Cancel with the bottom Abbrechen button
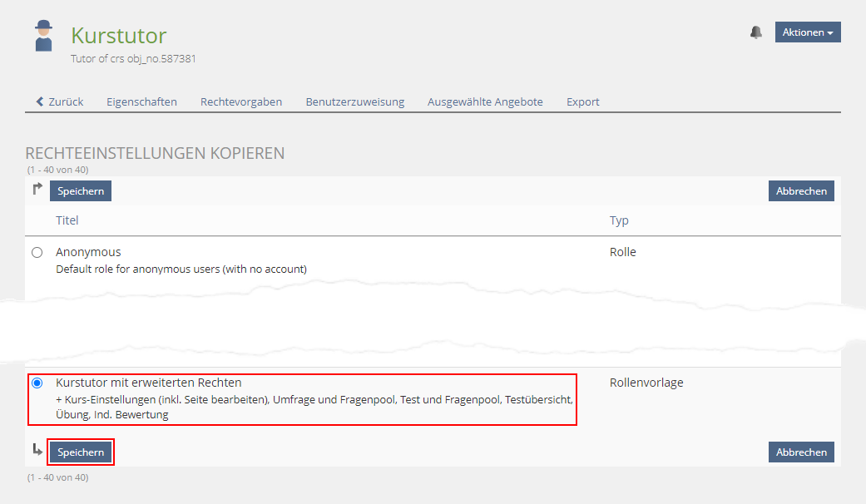 point(801,452)
